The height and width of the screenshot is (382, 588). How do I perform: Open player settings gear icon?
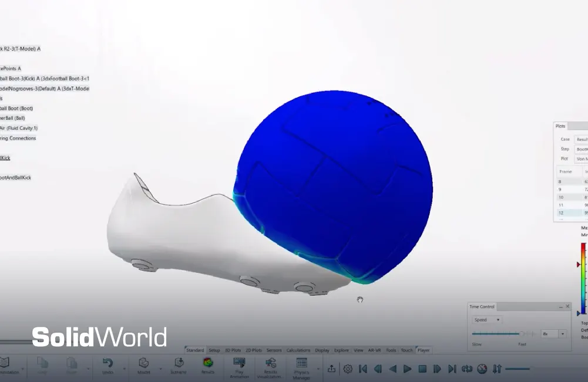(x=348, y=369)
